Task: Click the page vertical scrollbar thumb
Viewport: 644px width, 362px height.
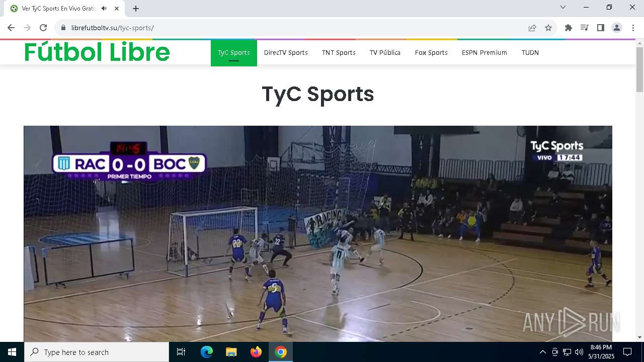Action: [640, 69]
